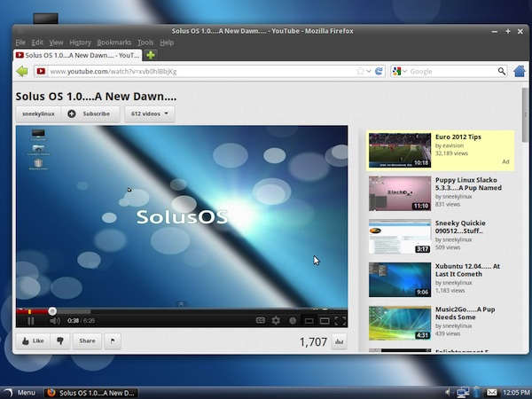Image resolution: width=532 pixels, height=399 pixels.
Task: Open Music2Go video thumbnail
Action: [x=400, y=323]
